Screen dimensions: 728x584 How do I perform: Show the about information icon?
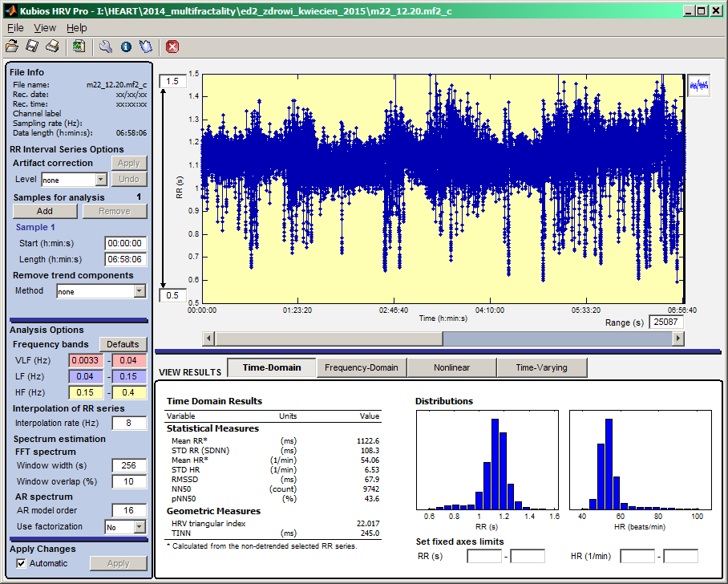pyautogui.click(x=126, y=47)
